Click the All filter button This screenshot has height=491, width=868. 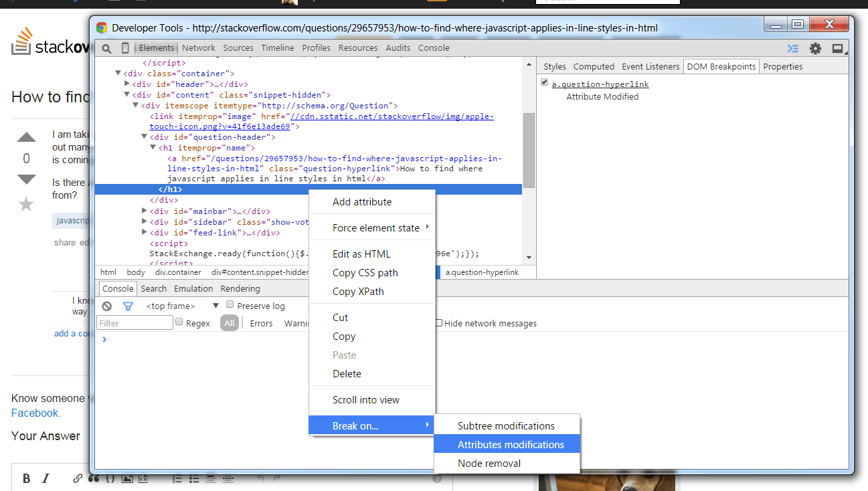(230, 324)
